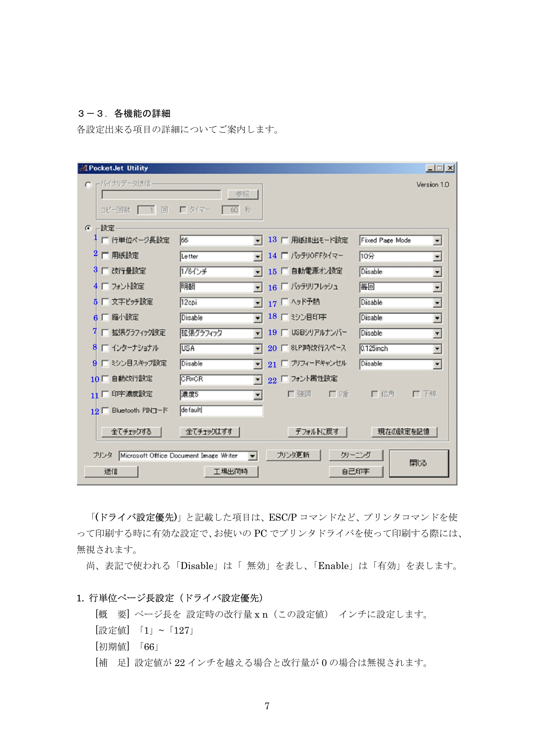
Task: Check the 行単位ページ長設定 checkbox
Action: (x=105, y=240)
